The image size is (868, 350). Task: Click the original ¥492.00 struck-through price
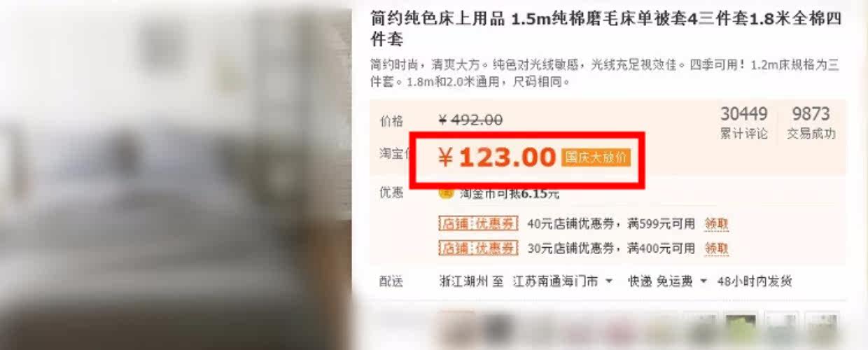point(470,120)
